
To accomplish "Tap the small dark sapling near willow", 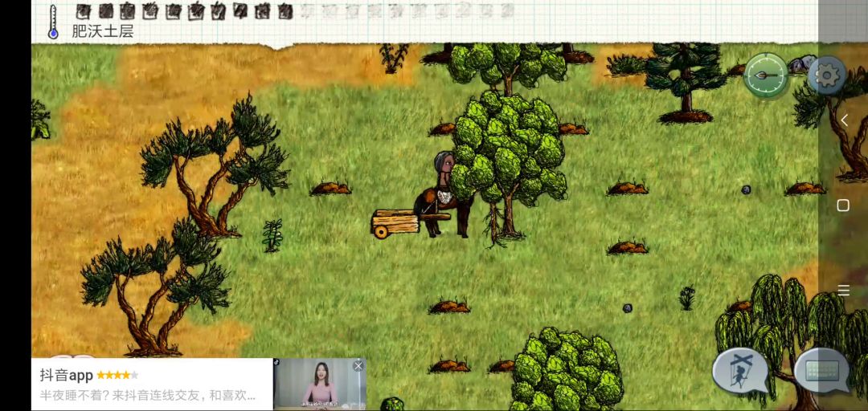I will (687, 298).
